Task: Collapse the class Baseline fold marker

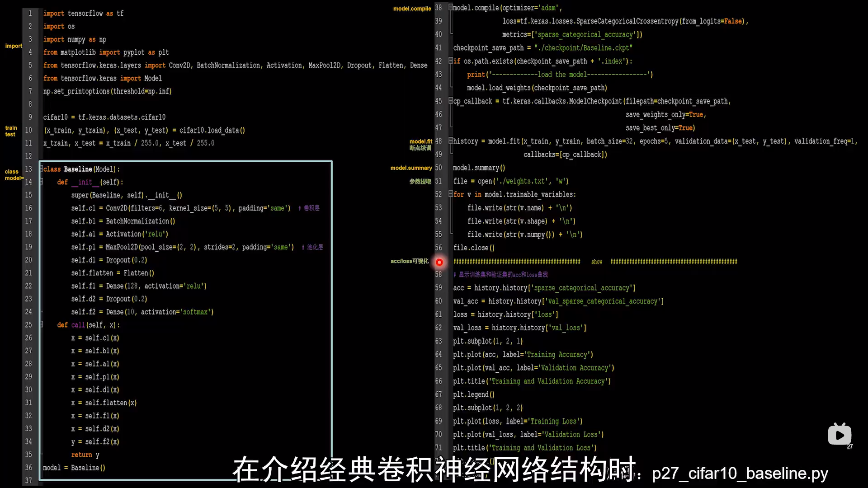Action: [x=42, y=169]
